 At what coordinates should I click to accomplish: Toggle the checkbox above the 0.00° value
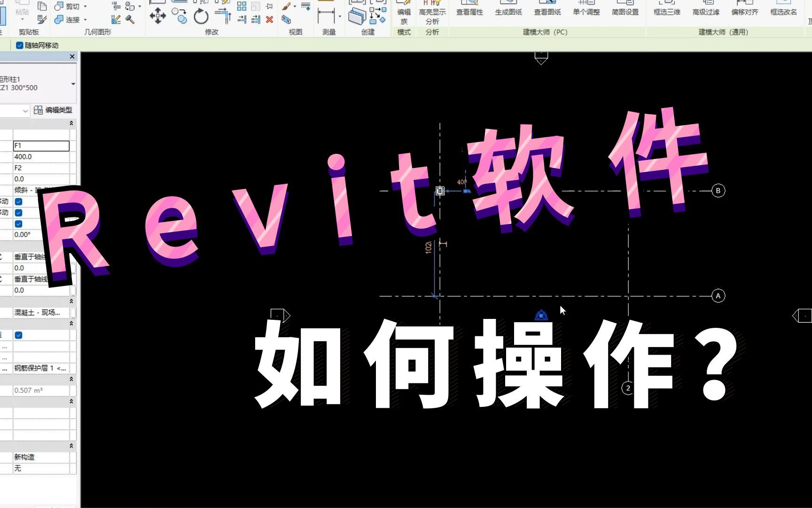19,224
